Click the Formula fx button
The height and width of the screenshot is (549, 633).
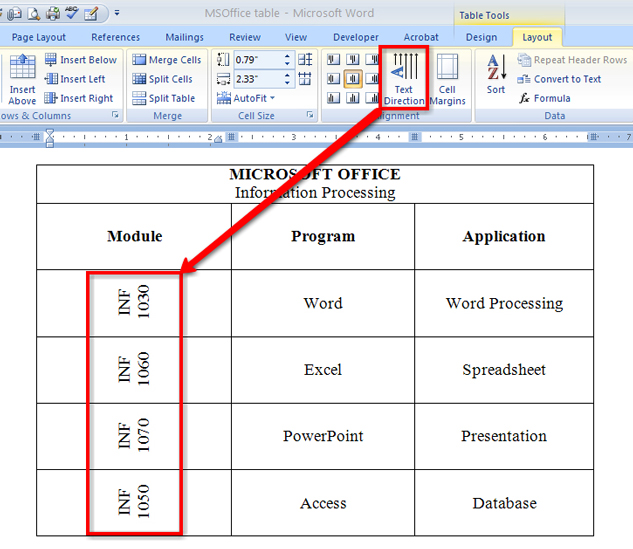[x=545, y=98]
